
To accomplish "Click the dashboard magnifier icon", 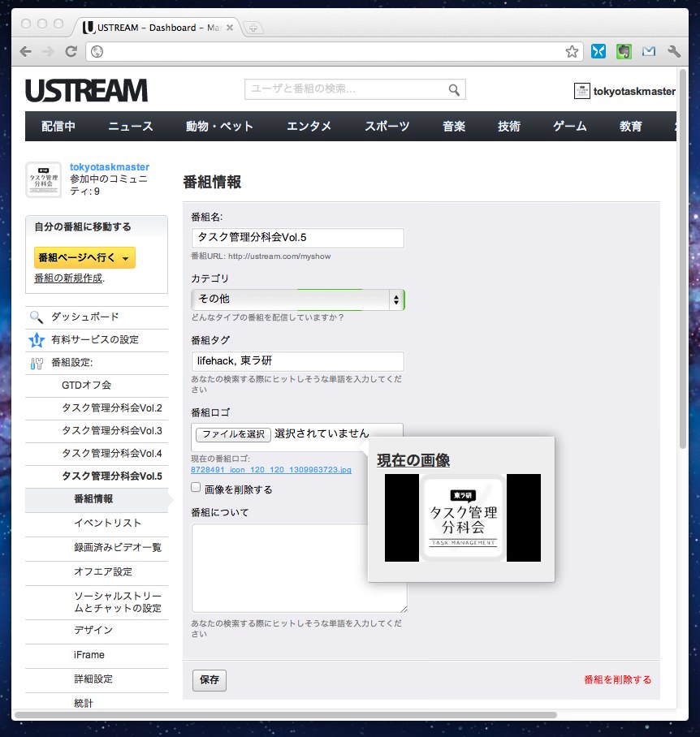I will [x=37, y=317].
